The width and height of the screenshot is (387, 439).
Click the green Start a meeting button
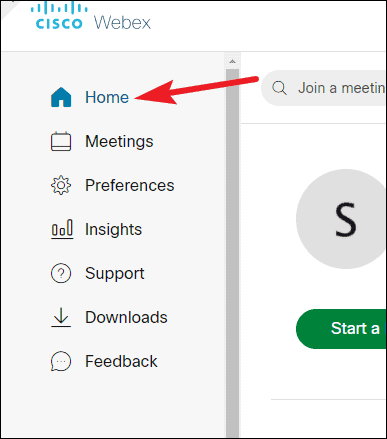[341, 329]
